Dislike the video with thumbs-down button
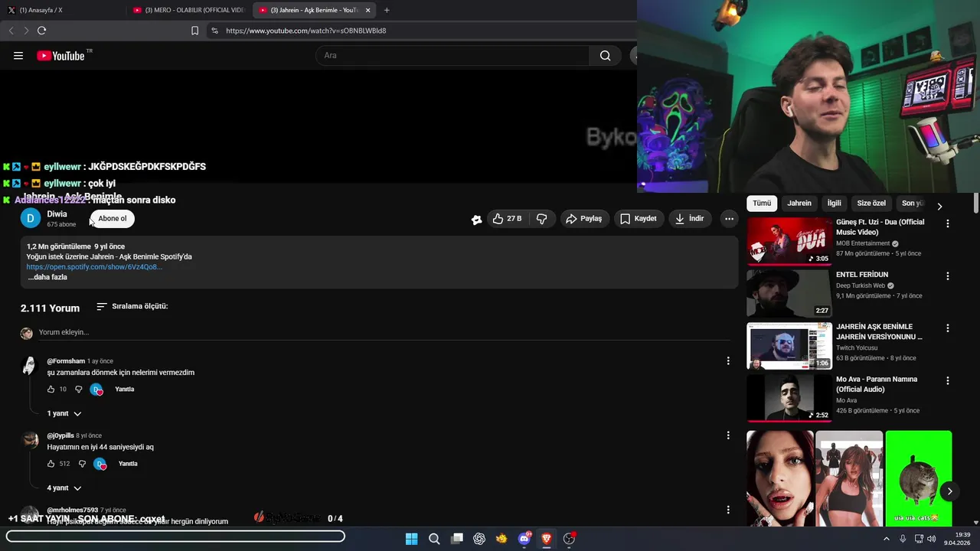The width and height of the screenshot is (980, 551). point(542,218)
